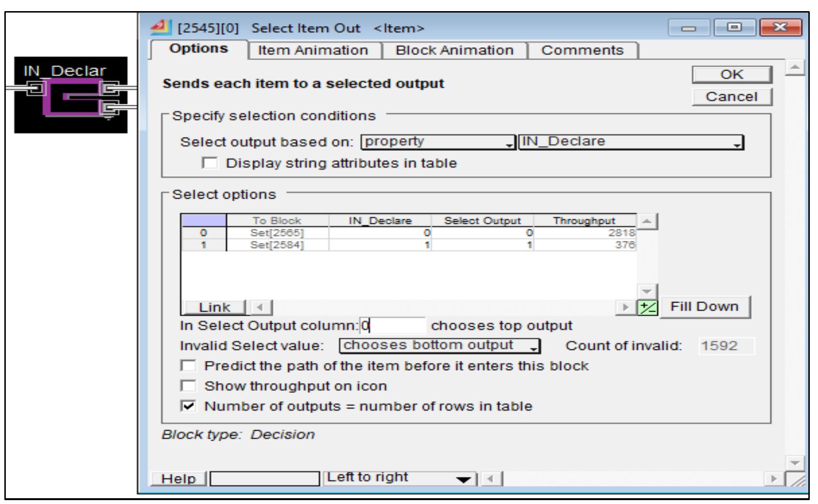Open the Invalid Select value dropdown
Viewport: 818px width, 504px height.
click(x=439, y=346)
